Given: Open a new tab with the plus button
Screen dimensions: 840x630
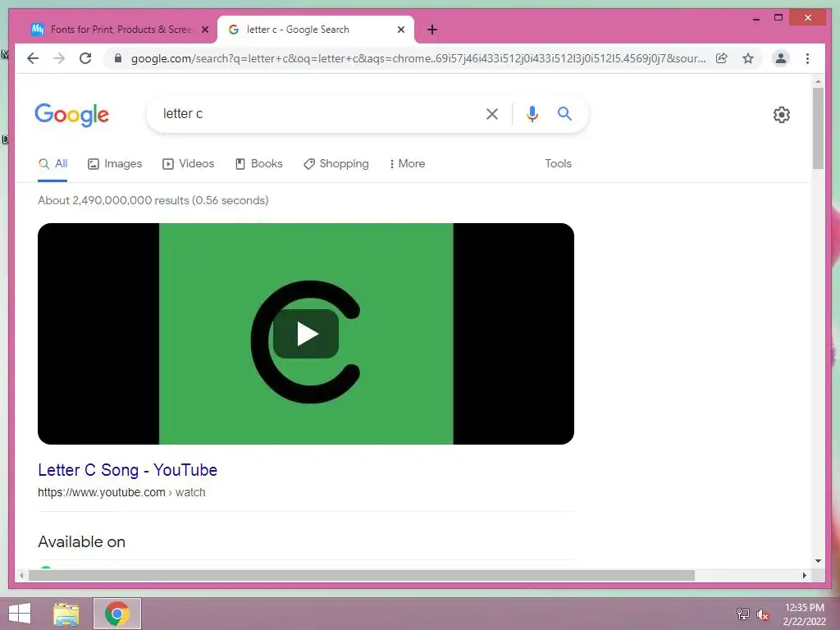Looking at the screenshot, I should click(x=431, y=30).
